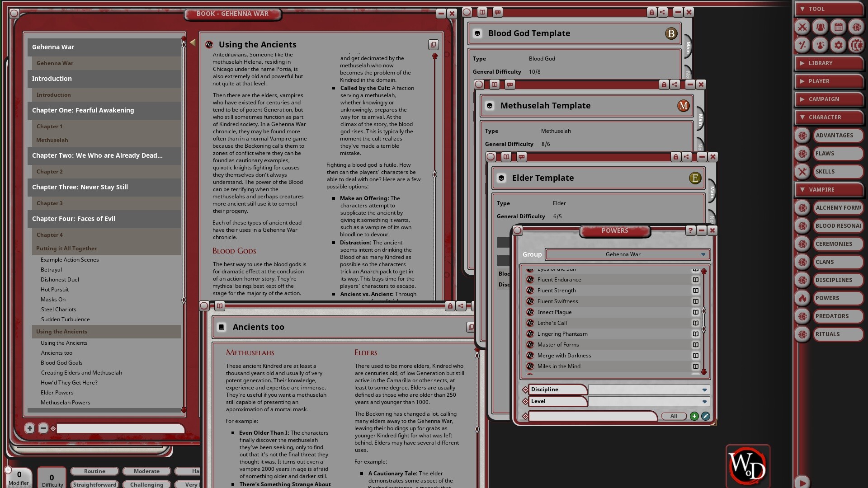Select Blood God Goals in the book index
This screenshot has width=868, height=488.
pyautogui.click(x=61, y=362)
